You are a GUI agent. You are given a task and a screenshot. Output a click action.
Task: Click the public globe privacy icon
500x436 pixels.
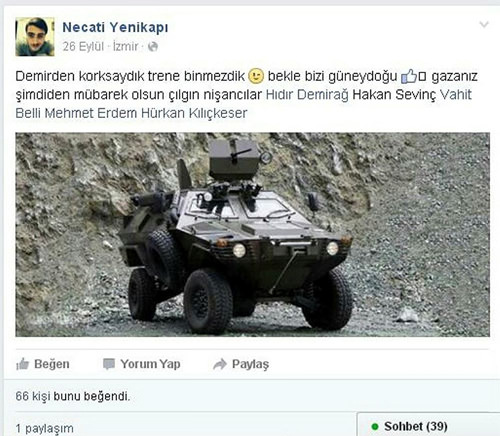[153, 47]
